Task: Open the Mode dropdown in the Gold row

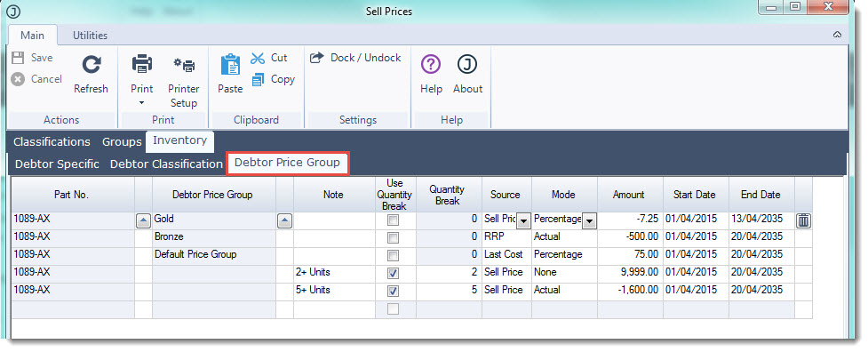Action: click(590, 221)
